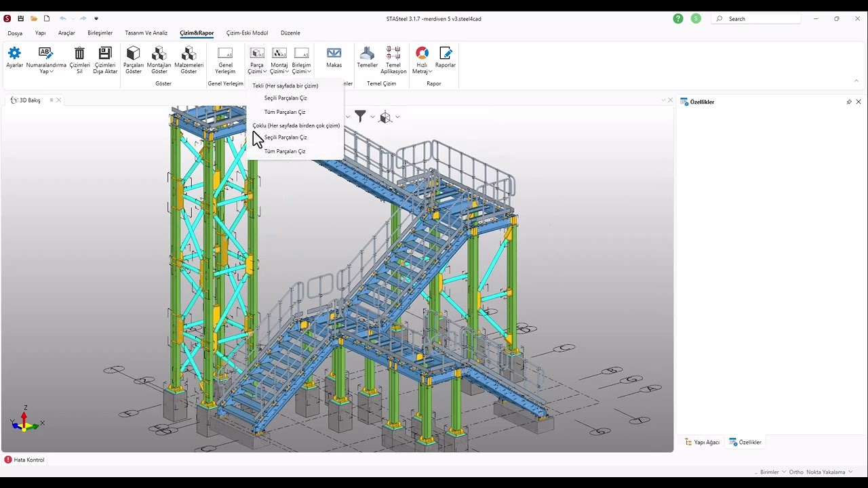Click Çizimleri Dışa Aktar export icon
This screenshot has height=488, width=868.
(x=105, y=54)
